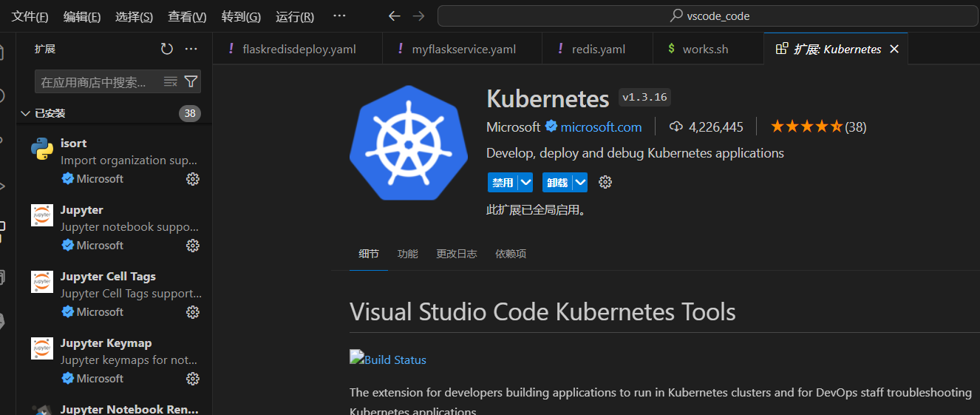Click the Kubernetes extension title
The width and height of the screenshot is (980, 415).
(x=548, y=98)
